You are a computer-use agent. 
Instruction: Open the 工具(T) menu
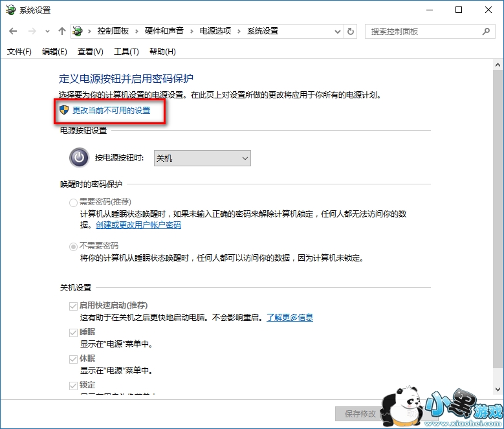[126, 51]
